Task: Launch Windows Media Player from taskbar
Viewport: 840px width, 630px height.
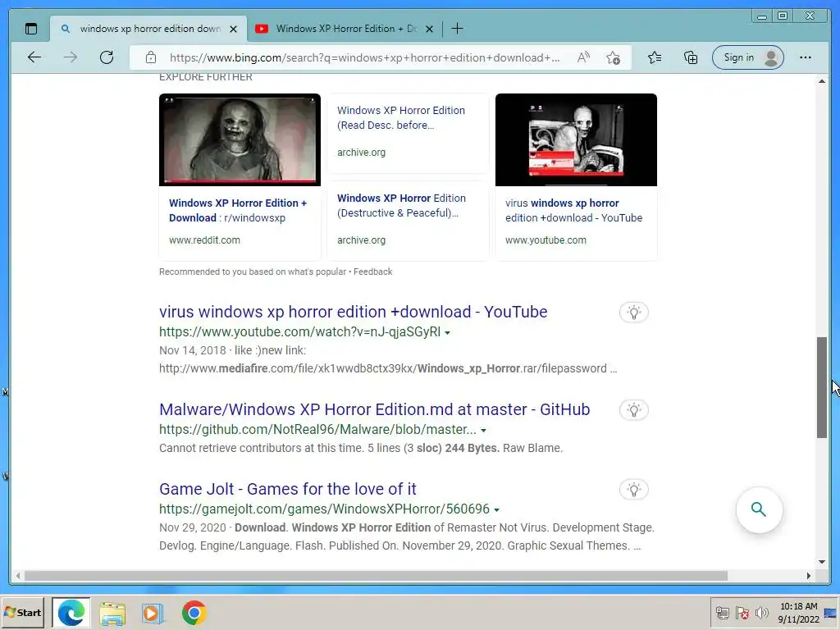Action: pos(153,613)
